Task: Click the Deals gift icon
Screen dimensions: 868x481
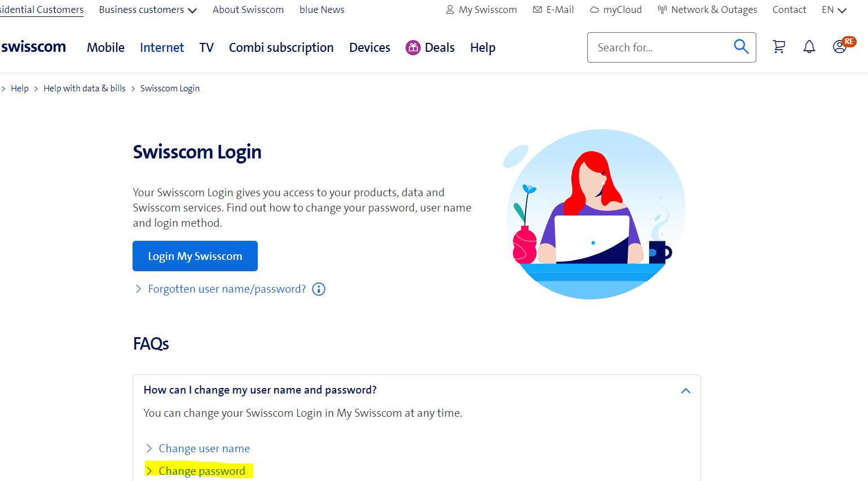Action: [413, 48]
